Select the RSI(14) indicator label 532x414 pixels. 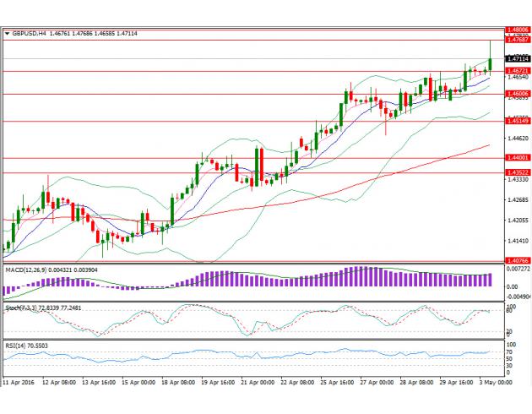pos(17,347)
